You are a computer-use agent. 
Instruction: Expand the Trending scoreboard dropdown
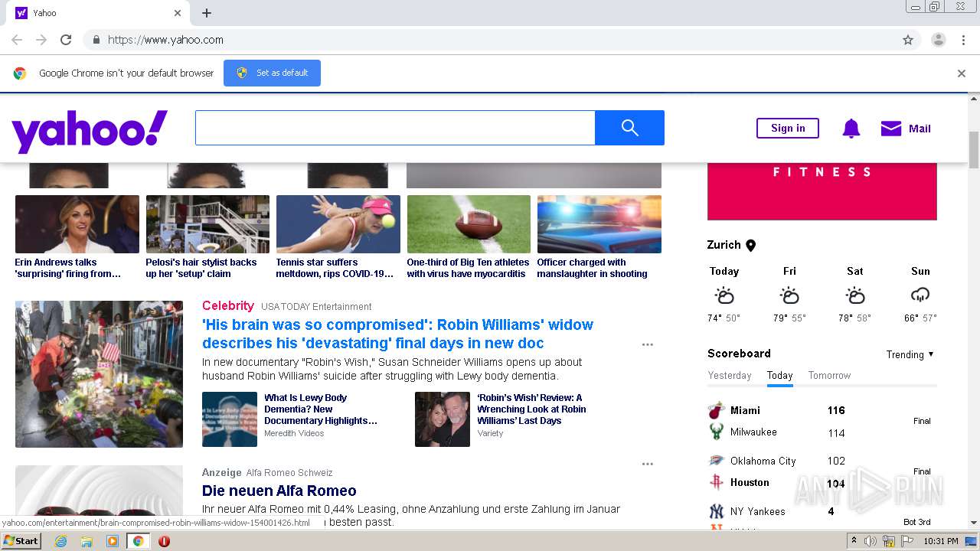[x=910, y=354]
